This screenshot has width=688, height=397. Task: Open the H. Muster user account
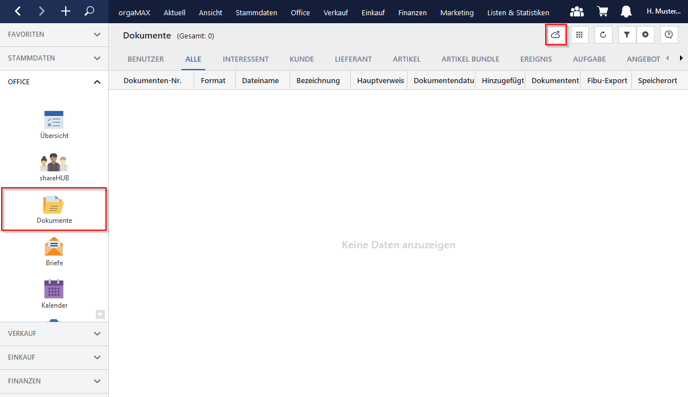click(x=663, y=11)
